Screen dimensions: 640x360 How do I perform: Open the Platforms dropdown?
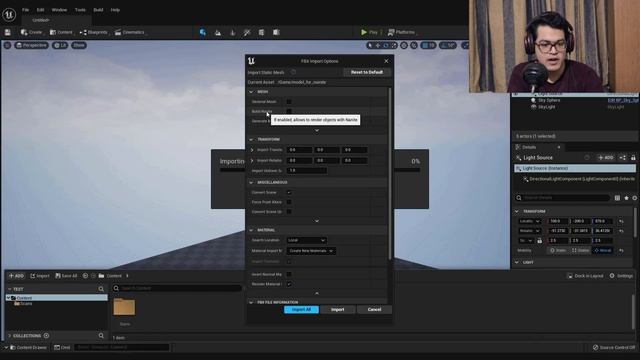pos(402,32)
